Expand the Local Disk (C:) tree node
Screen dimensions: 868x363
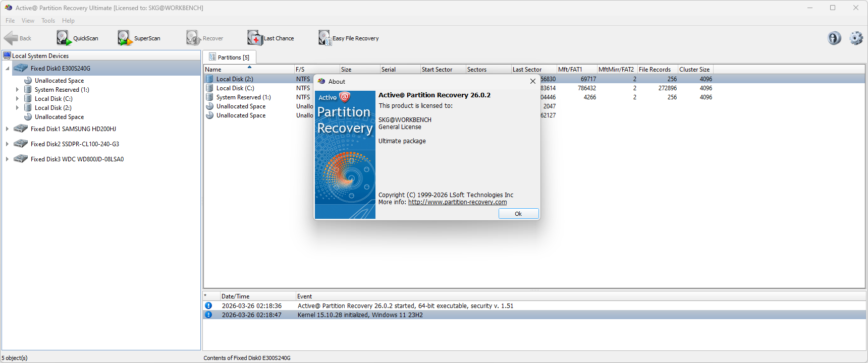17,99
